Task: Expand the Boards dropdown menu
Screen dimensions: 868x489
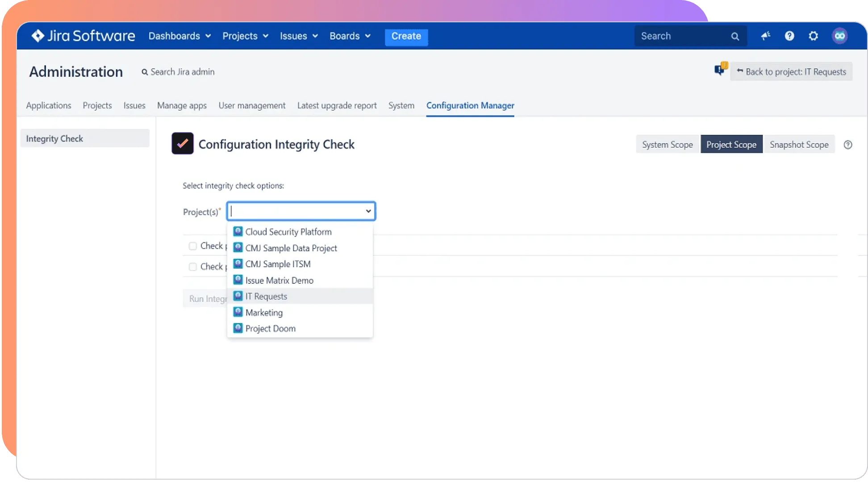Action: coord(350,36)
